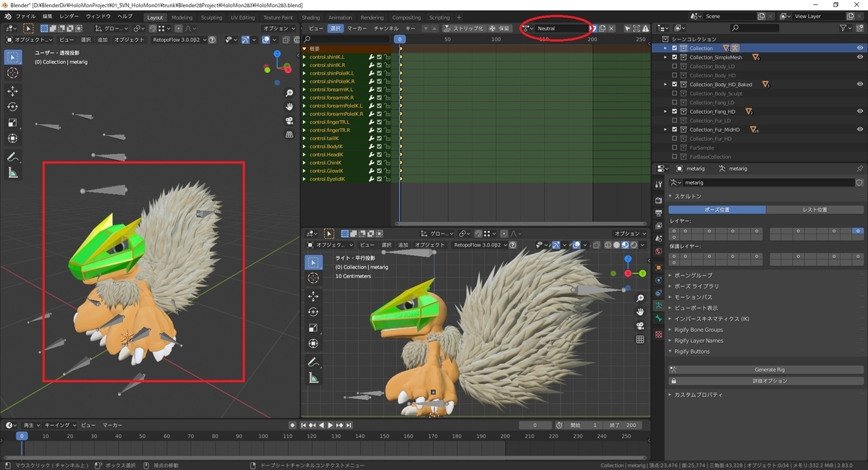Uncheck the Collection_SimpleMesh checkbox in outliner
Image resolution: width=868 pixels, height=470 pixels.
click(675, 57)
